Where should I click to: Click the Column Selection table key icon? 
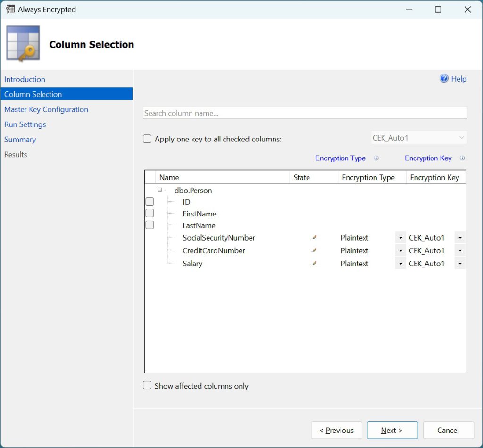click(x=23, y=44)
